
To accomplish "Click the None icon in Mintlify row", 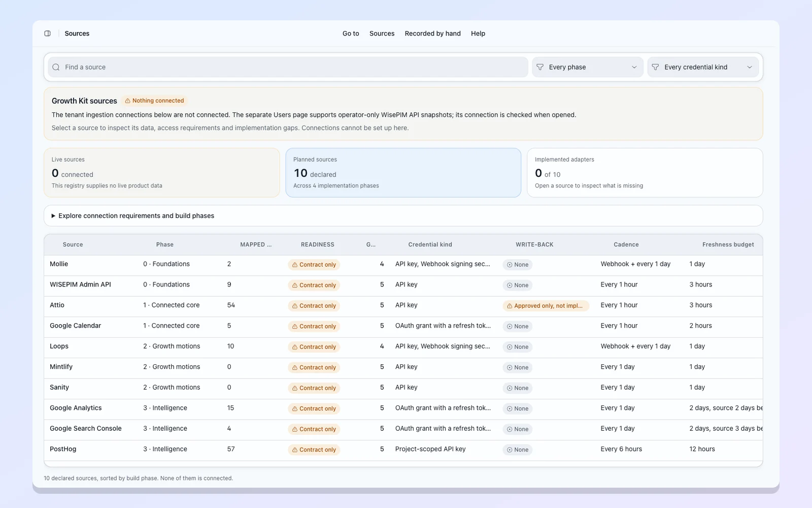I will point(510,367).
